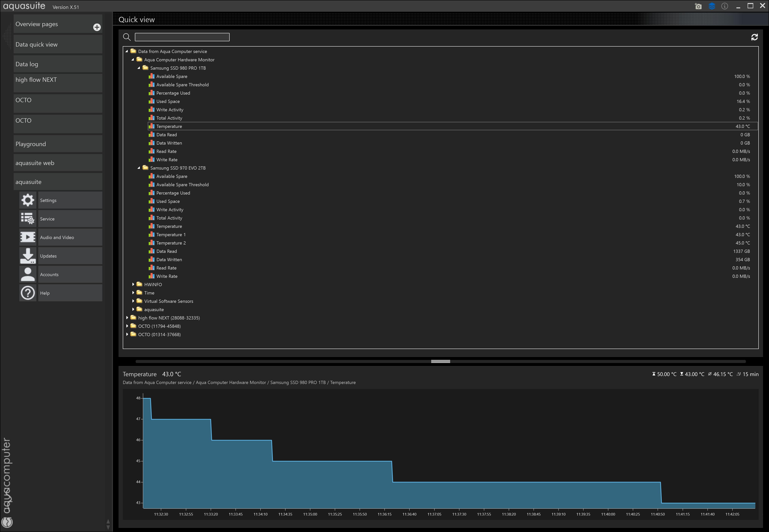This screenshot has width=769, height=532.
Task: Collapse the Samsung SSD 980 PRO 1TB node
Action: click(x=139, y=68)
